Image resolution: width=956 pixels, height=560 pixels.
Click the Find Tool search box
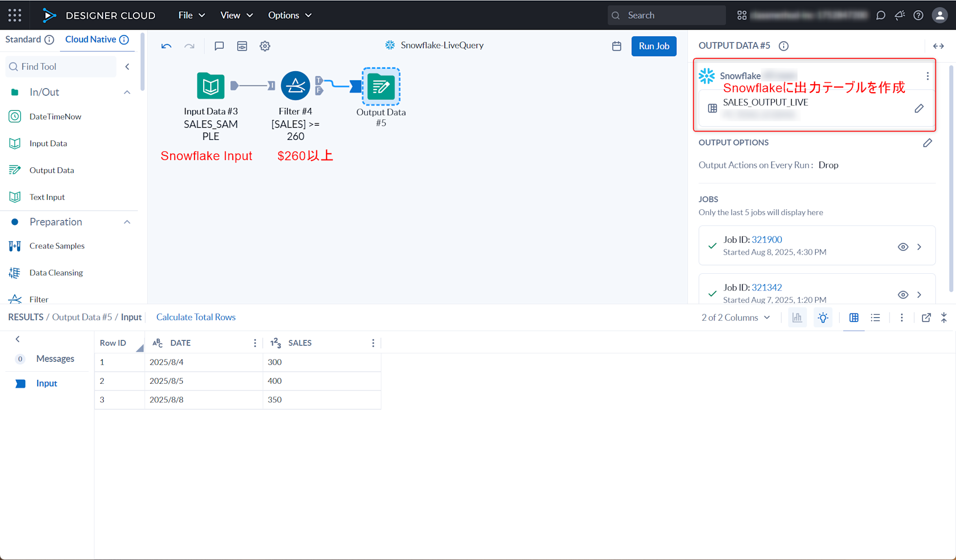click(61, 66)
